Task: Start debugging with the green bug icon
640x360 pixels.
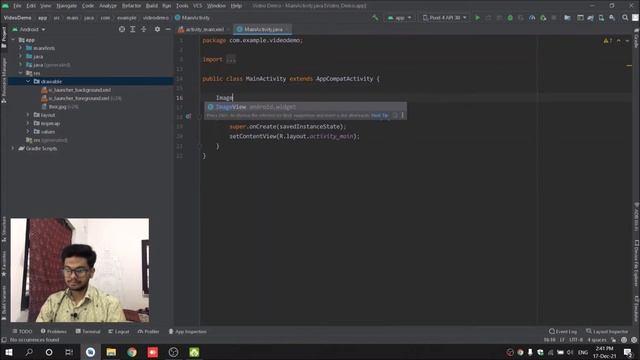Action: coord(510,18)
